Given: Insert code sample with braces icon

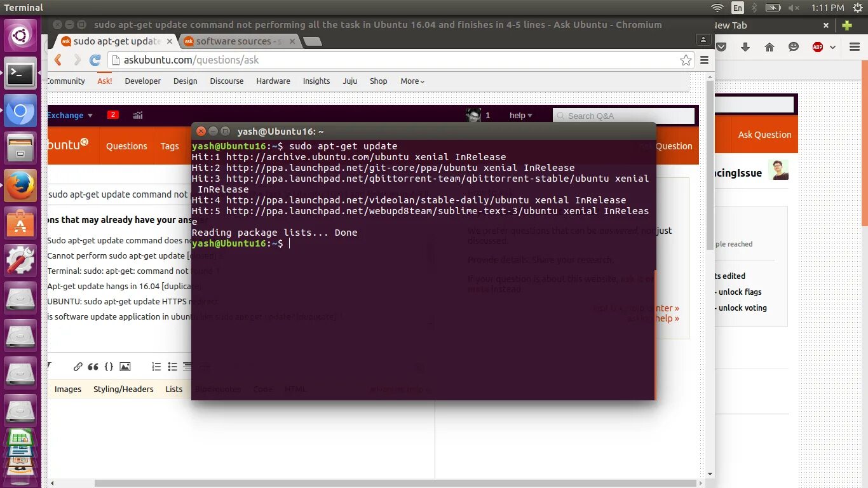Looking at the screenshot, I should [x=109, y=367].
